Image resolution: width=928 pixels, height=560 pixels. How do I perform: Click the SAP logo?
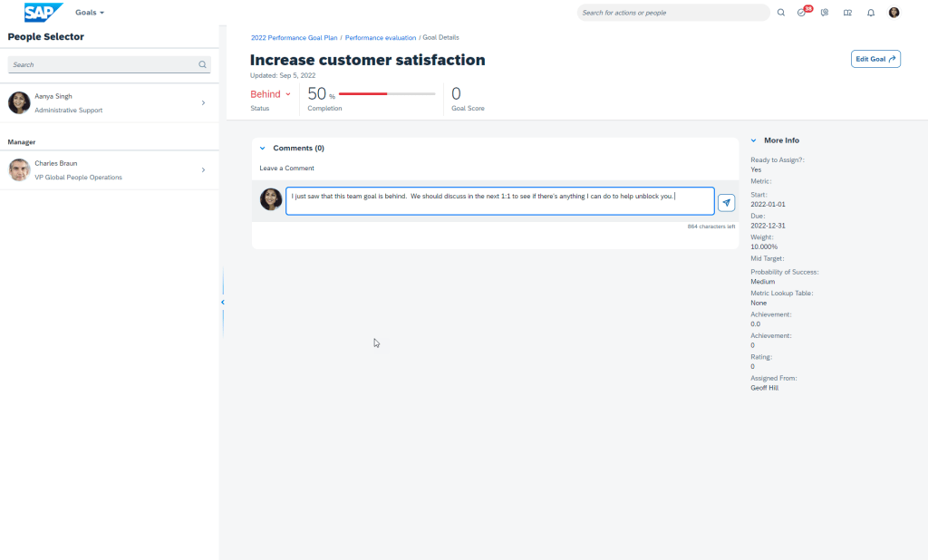pyautogui.click(x=43, y=13)
